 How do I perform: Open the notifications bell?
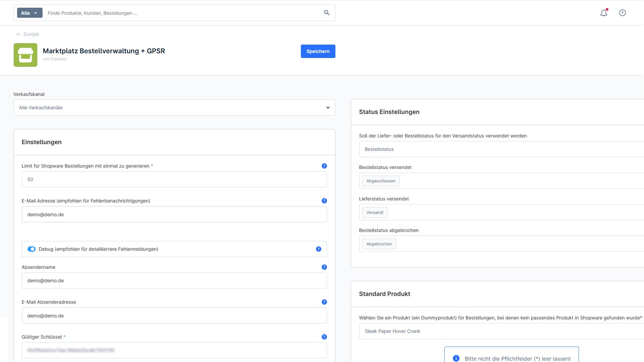[x=604, y=13]
